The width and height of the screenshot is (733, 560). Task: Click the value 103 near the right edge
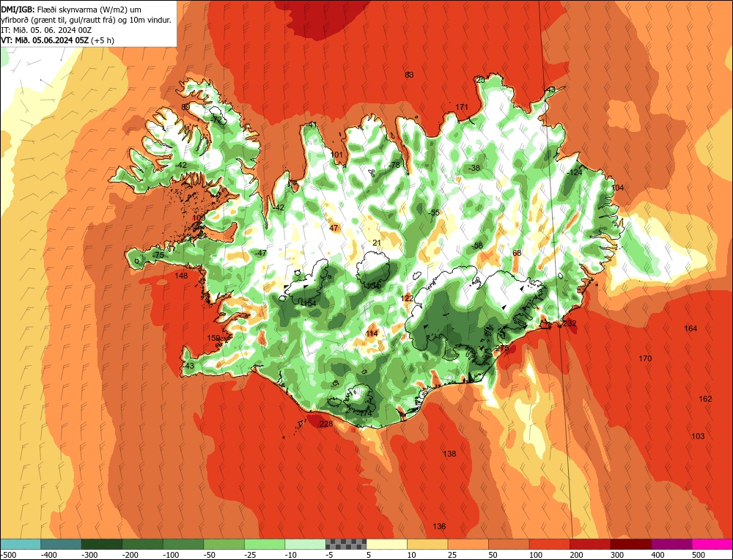tap(698, 436)
